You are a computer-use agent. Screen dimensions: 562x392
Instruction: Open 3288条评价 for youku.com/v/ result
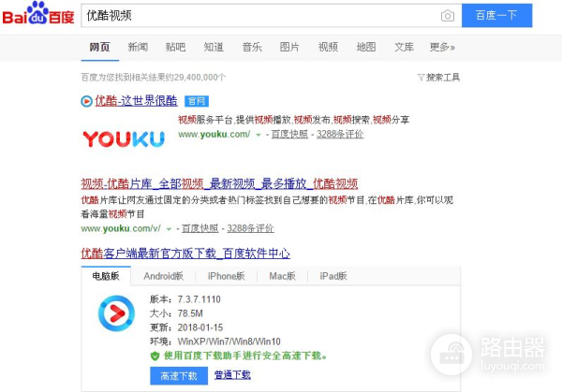tap(250, 228)
